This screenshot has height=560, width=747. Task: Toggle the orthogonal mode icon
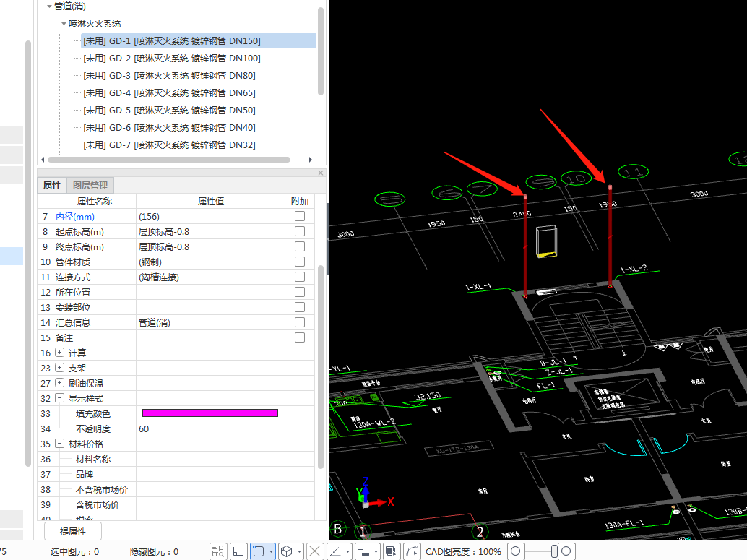click(238, 551)
